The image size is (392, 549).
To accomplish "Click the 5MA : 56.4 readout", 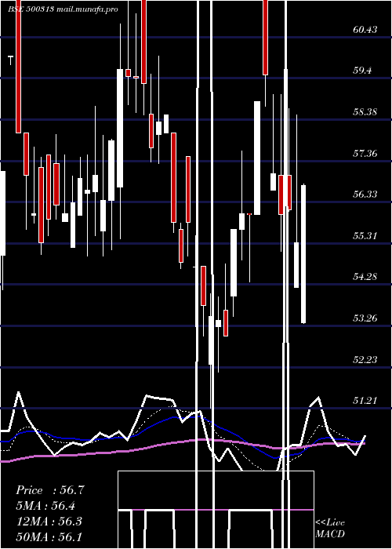I will click(x=45, y=506).
